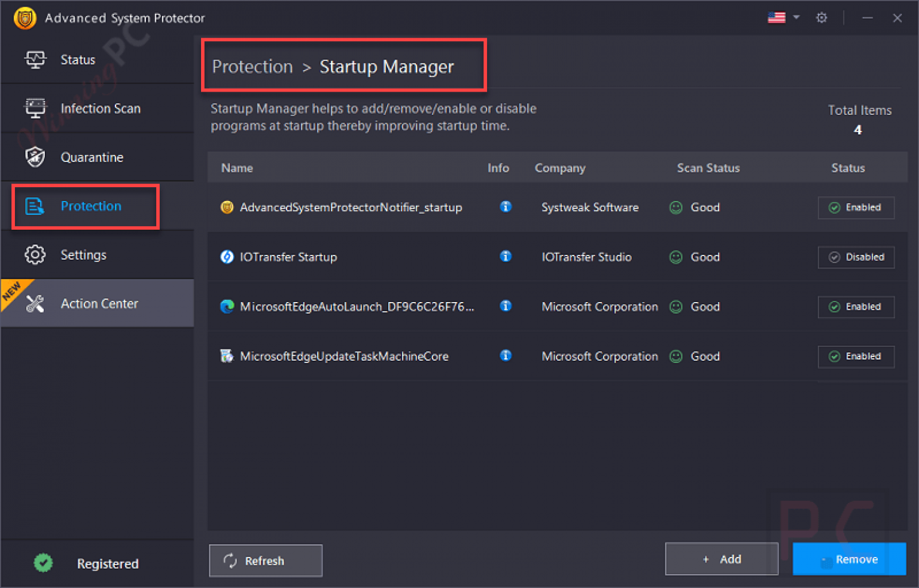The image size is (919, 588).
Task: Refresh the startup items list
Action: [x=266, y=560]
